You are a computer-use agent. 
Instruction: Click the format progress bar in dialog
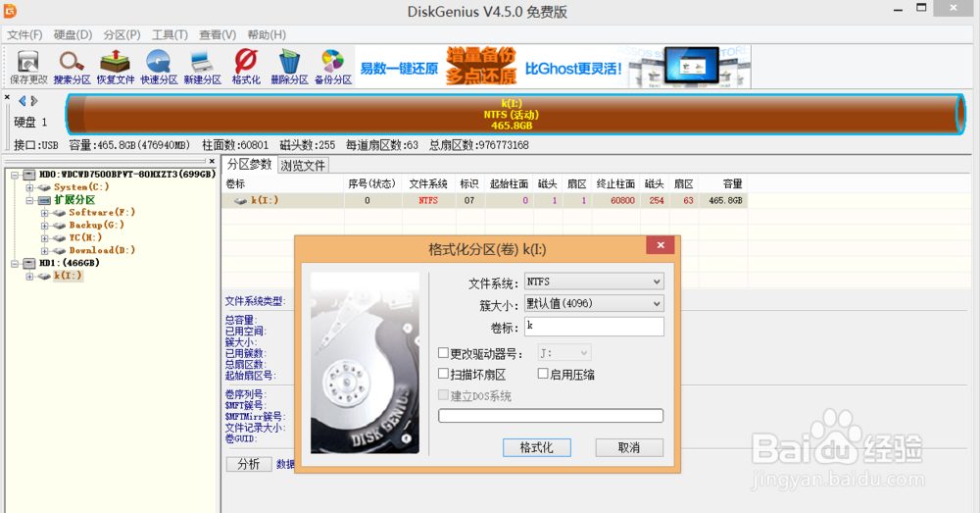(x=551, y=416)
